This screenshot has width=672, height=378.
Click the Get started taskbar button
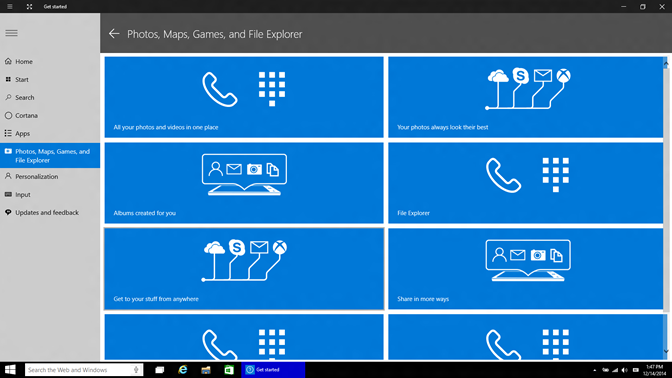[x=273, y=369]
